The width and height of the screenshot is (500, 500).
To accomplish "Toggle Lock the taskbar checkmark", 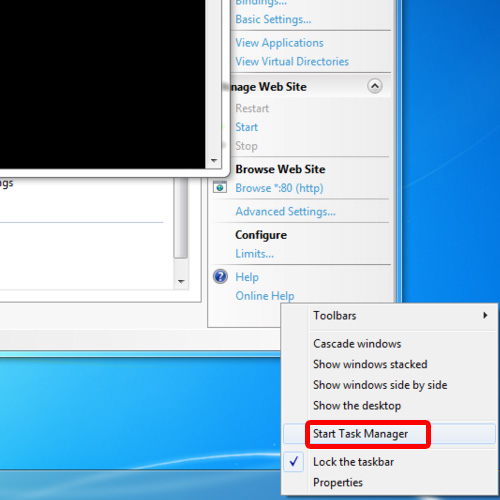I will pyautogui.click(x=294, y=462).
